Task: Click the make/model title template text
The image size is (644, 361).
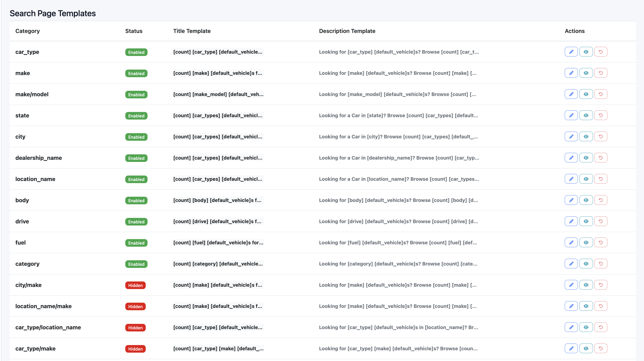Action: click(x=218, y=94)
